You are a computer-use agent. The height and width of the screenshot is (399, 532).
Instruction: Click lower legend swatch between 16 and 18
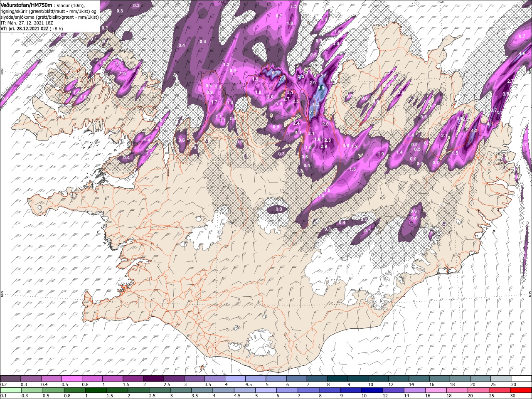click(436, 390)
